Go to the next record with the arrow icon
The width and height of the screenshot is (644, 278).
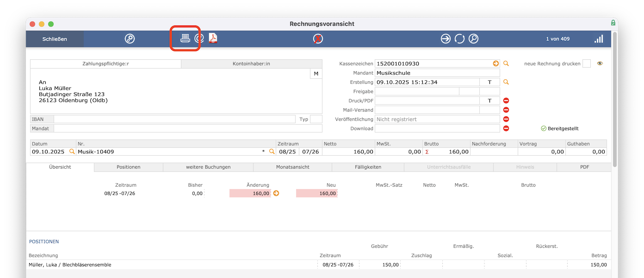click(446, 39)
